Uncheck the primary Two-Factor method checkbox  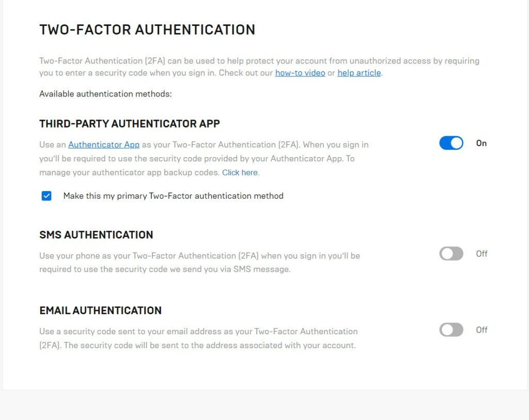click(x=46, y=196)
